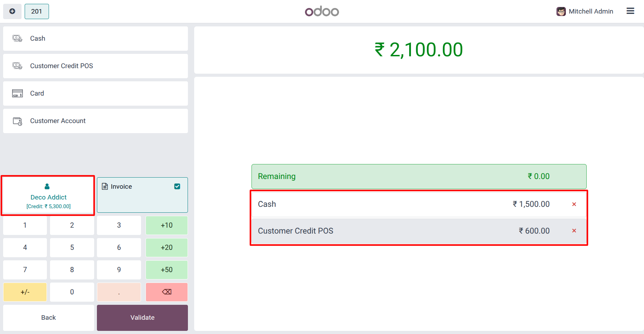Viewport: 644px width, 334px height.
Task: Add +50 to the amount
Action: [167, 270]
